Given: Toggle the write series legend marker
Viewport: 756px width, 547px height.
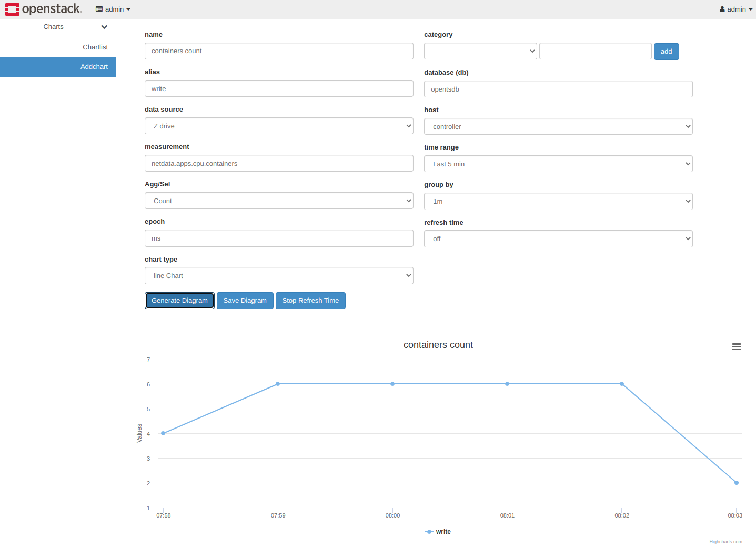Looking at the screenshot, I should (429, 532).
